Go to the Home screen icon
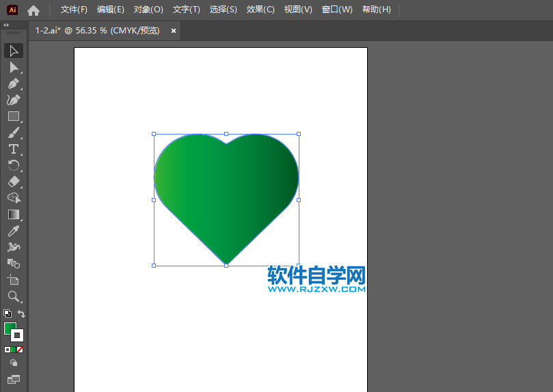Viewport: 553px width, 392px height. tap(33, 10)
